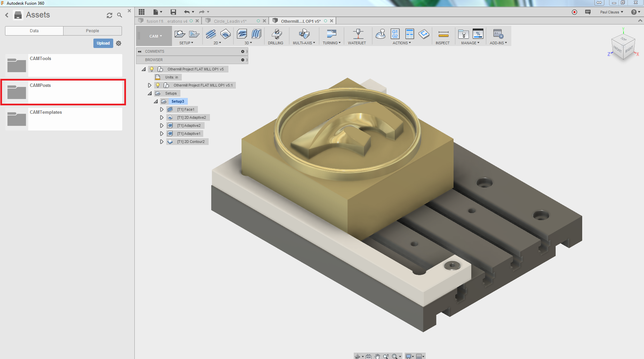Screen dimensions: 644x359
Task: Expand the 2D operations dropdown
Action: coord(217,43)
